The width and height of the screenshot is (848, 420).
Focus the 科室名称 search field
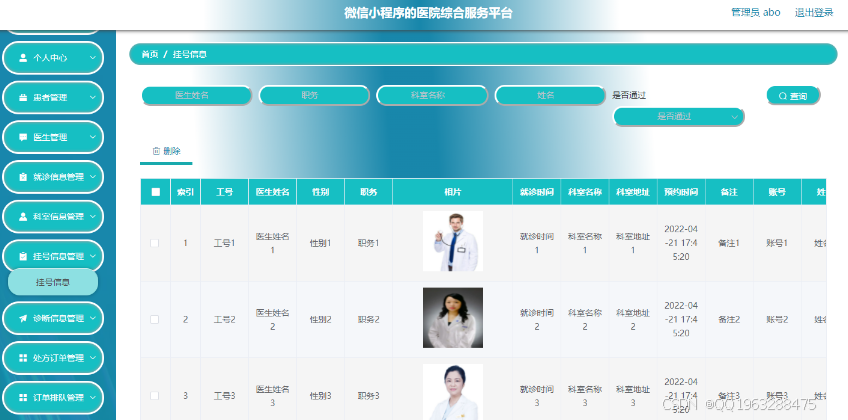(x=432, y=95)
